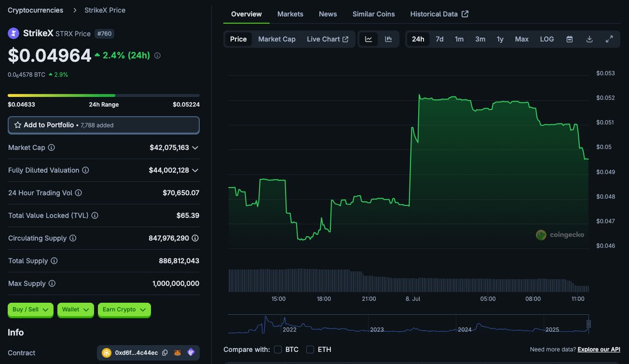
Task: Click the range handle on mini timeline
Action: [589, 324]
